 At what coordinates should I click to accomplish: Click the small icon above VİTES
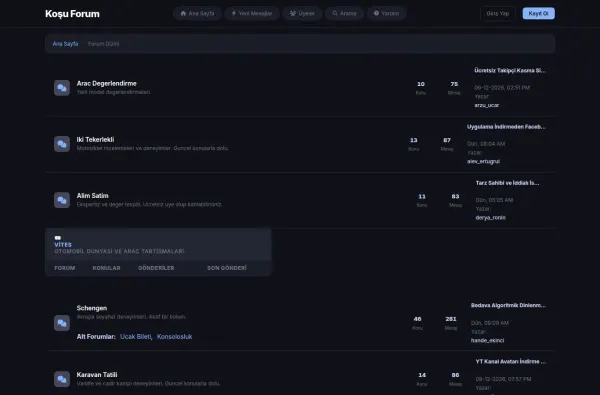click(x=57, y=238)
